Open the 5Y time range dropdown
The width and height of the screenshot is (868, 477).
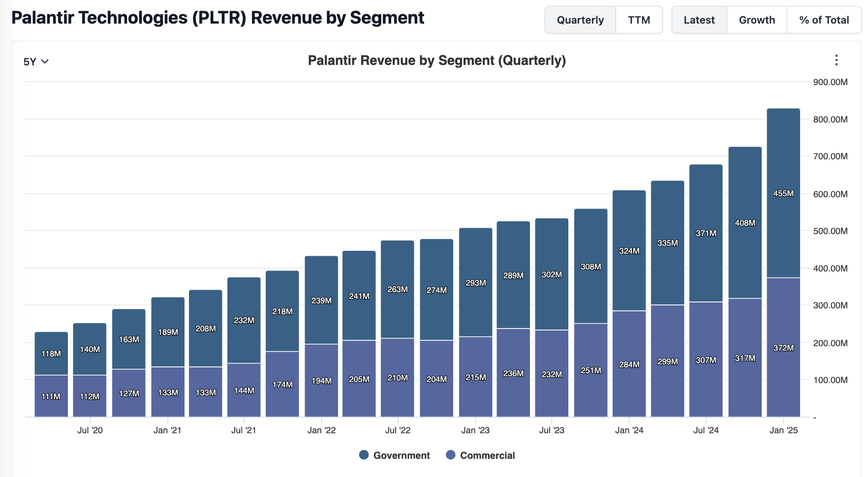point(36,61)
